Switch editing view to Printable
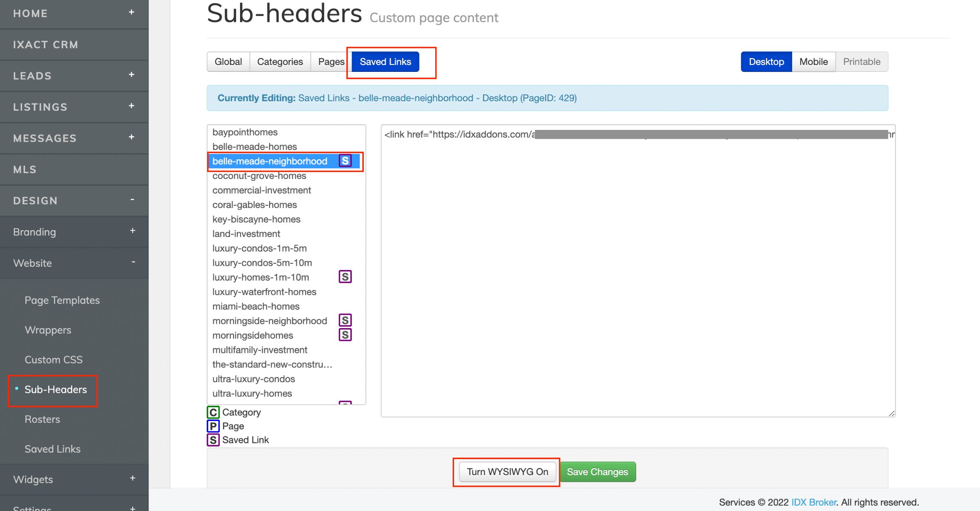 pos(862,62)
